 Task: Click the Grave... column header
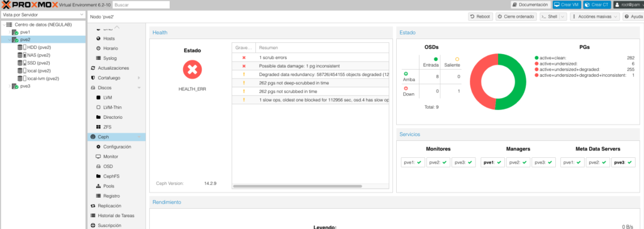[243, 48]
